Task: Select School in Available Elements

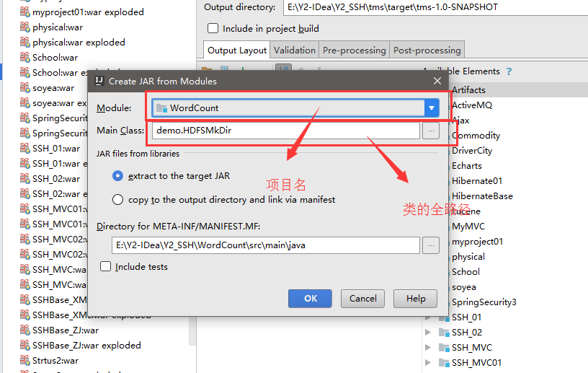Action: click(465, 272)
